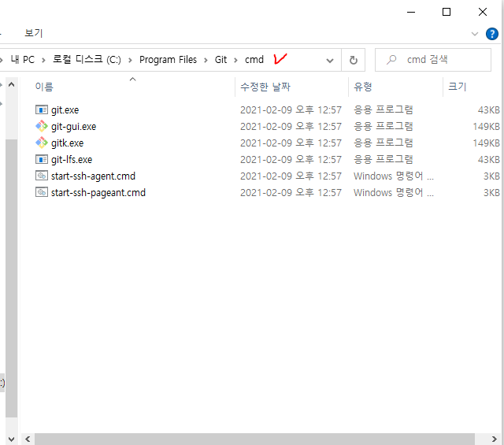Expand the arrow after Git breadcrumb
This screenshot has width=504, height=445.
[x=236, y=60]
